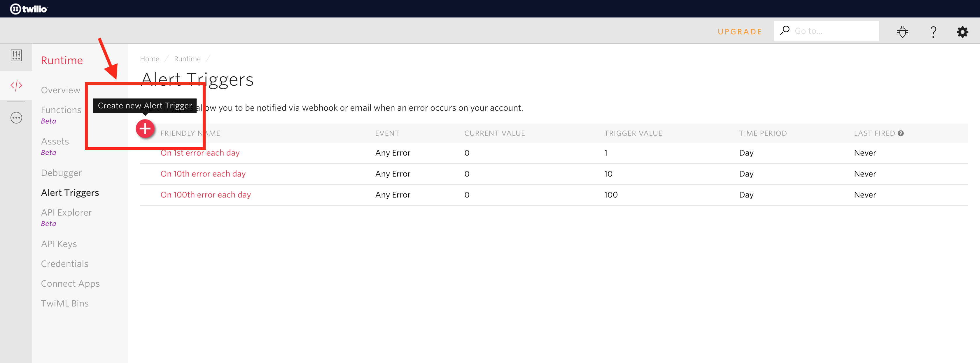This screenshot has width=980, height=363.
Task: Select Credentials in the sidebar menu
Action: click(65, 264)
